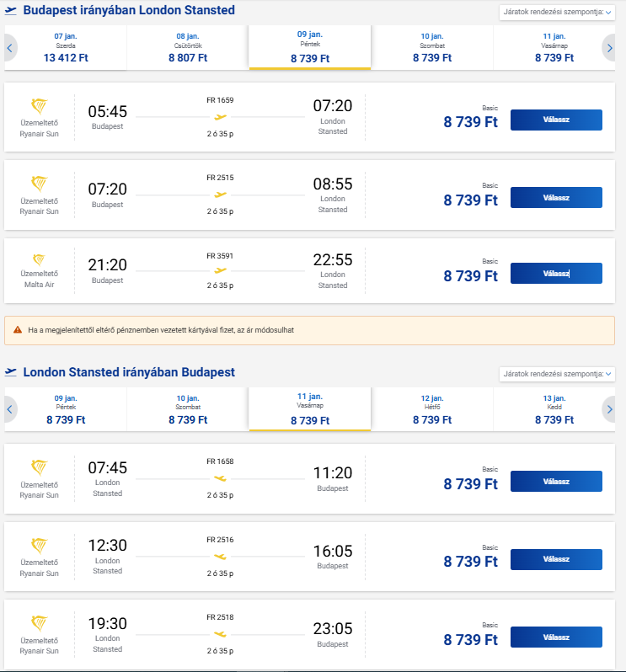Click the plane icon on return flight FR 2516

coord(221,557)
